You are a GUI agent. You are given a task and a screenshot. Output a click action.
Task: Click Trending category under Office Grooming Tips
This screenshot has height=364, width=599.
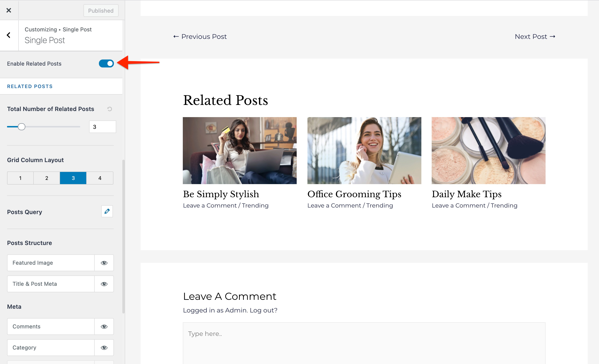pyautogui.click(x=379, y=205)
